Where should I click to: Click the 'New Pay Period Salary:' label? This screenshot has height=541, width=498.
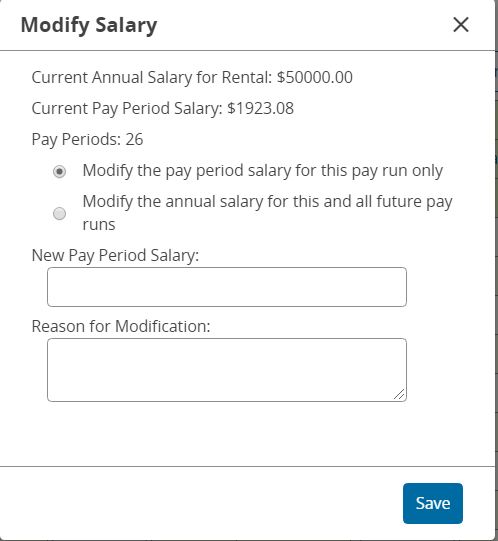coord(115,256)
